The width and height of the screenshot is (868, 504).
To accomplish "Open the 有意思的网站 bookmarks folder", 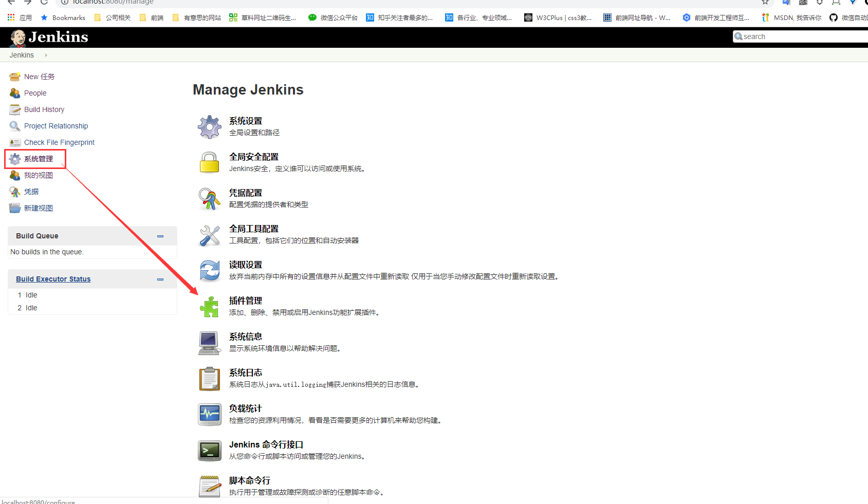I will pyautogui.click(x=197, y=17).
